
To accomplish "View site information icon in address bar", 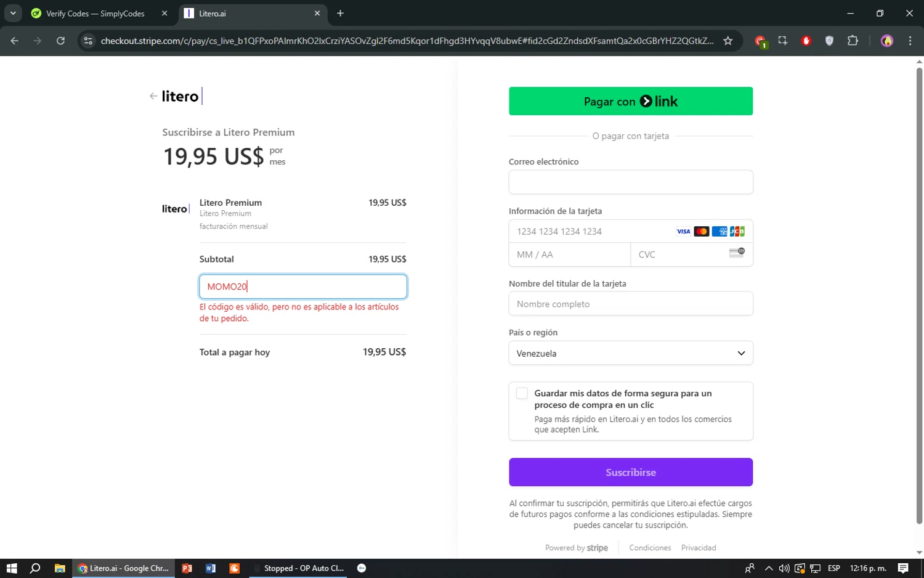I will tap(88, 41).
